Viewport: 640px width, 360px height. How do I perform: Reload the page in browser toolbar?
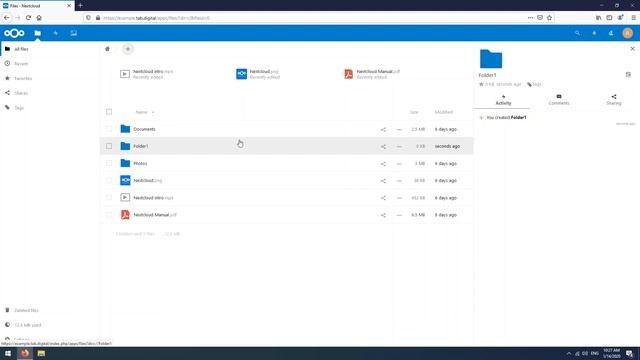coord(28,18)
